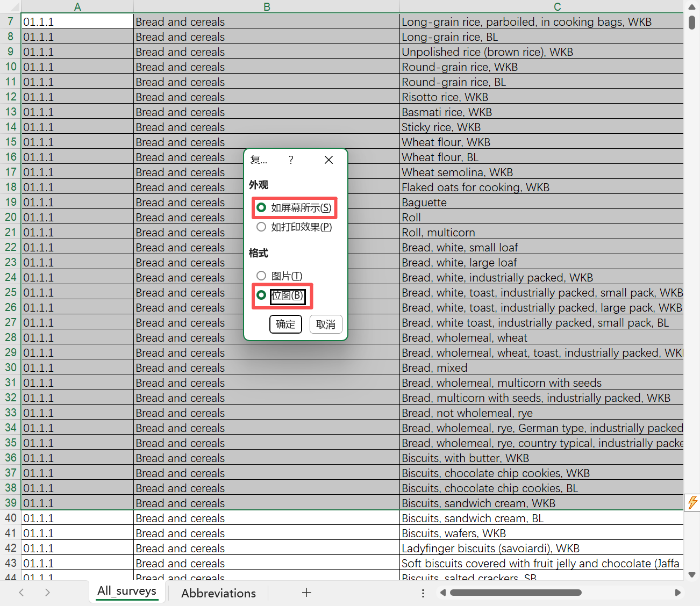
Task: Select row 25 header
Action: click(x=10, y=292)
